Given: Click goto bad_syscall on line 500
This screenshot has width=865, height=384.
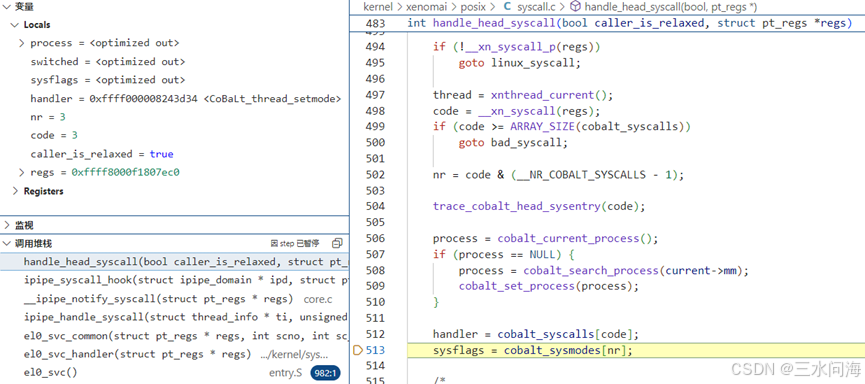Looking at the screenshot, I should tap(512, 143).
